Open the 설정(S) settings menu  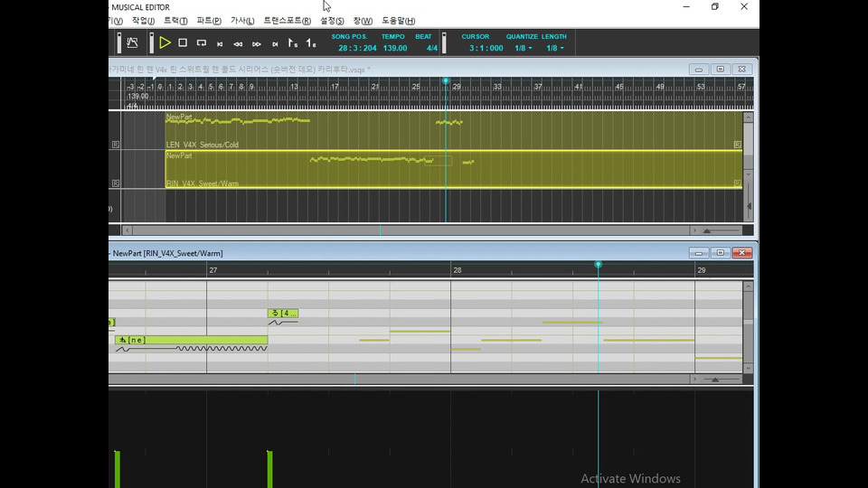[332, 20]
